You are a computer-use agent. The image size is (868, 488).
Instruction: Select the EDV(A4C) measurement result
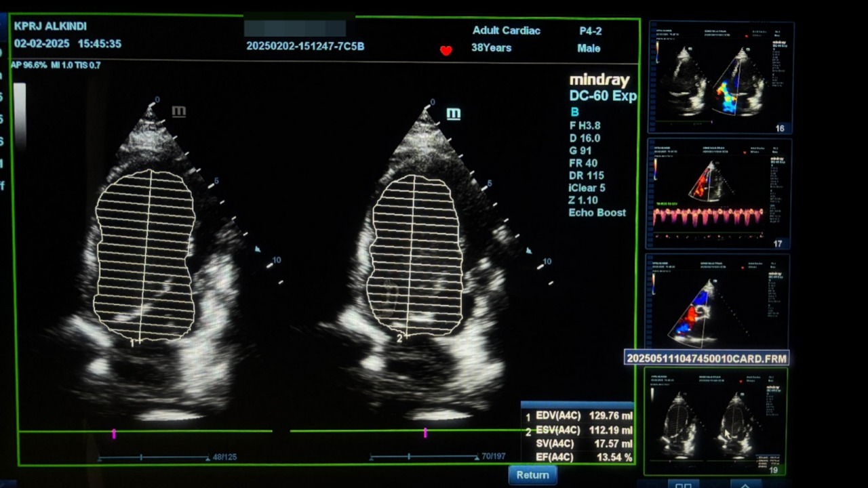pyautogui.click(x=583, y=415)
